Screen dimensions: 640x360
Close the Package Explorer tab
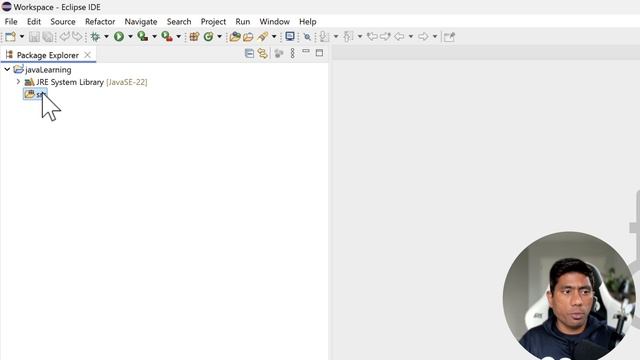(x=87, y=55)
